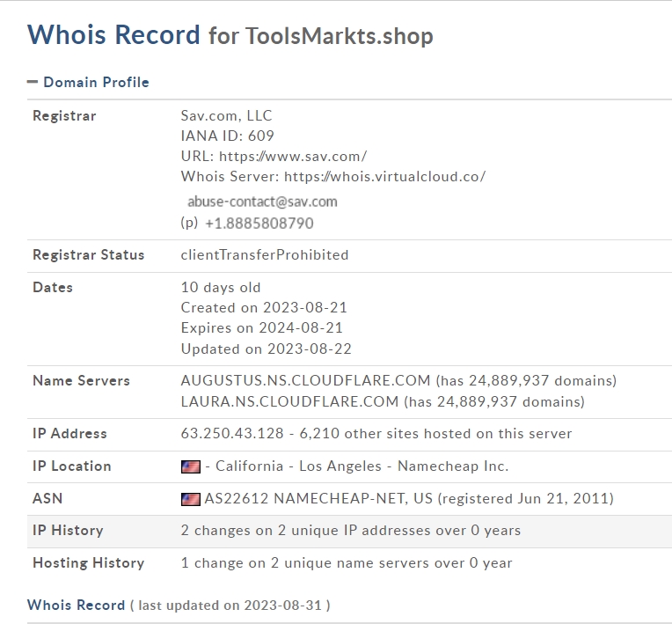Click the phone number +1.8885808790
The height and width of the screenshot is (624, 672).
(x=259, y=224)
